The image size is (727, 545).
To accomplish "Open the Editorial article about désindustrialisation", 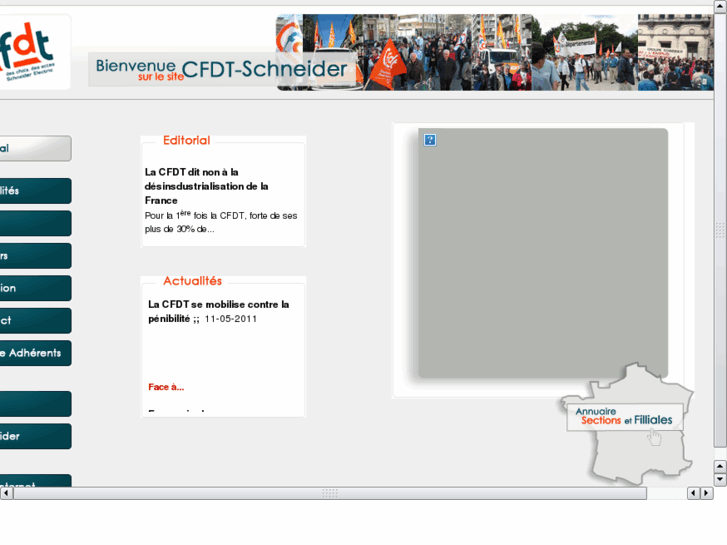I will (x=206, y=186).
